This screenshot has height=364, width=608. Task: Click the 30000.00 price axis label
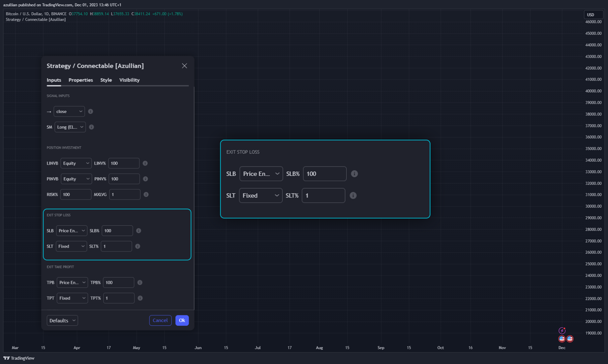tap(593, 206)
